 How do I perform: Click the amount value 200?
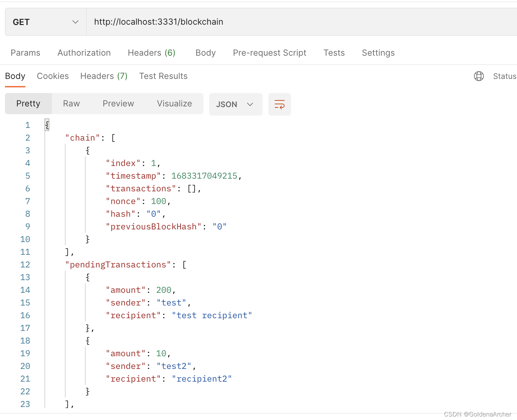point(164,290)
